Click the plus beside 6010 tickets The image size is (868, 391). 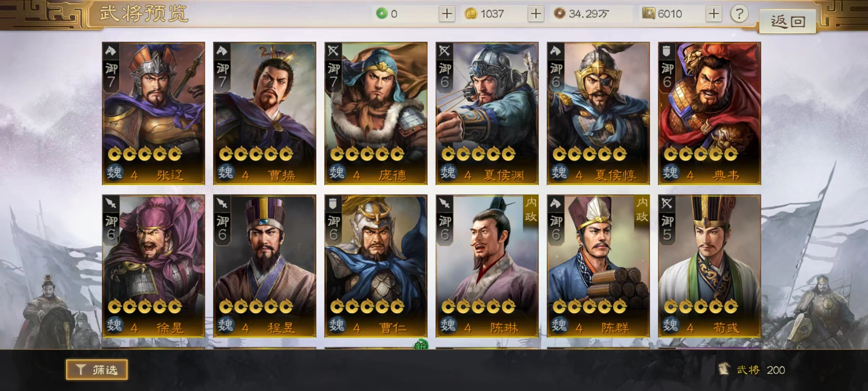point(714,14)
